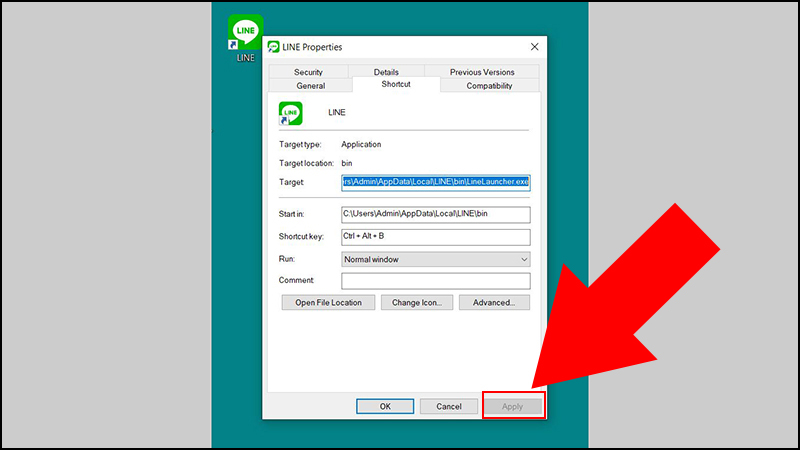Select the LINE desktop shortcut icon
This screenshot has width=800, height=450.
tap(245, 38)
